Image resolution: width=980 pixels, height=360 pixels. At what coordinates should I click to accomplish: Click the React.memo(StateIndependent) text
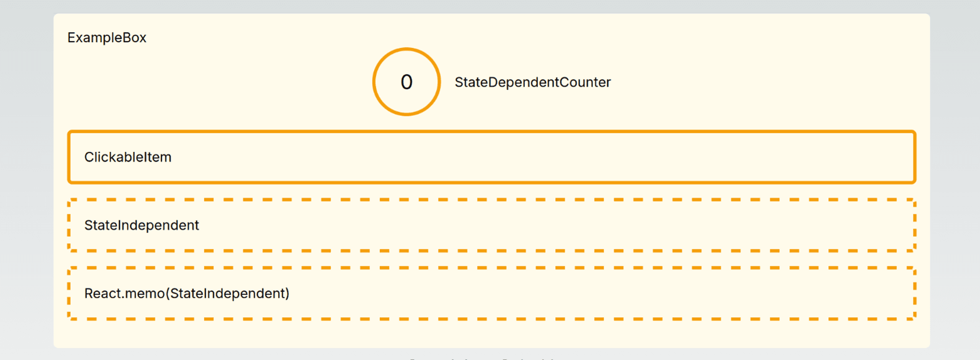[x=187, y=293]
